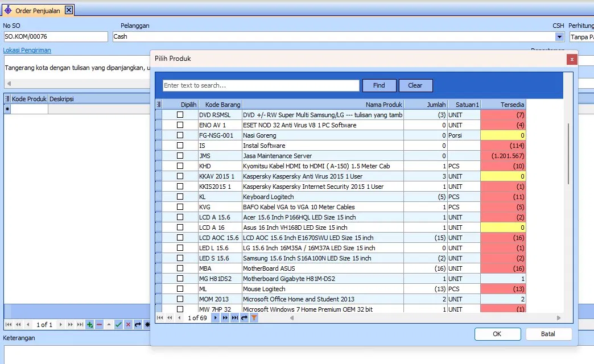
Task: Click left scroll arrow under Lokasi Pengiriman text
Action: 9,84
